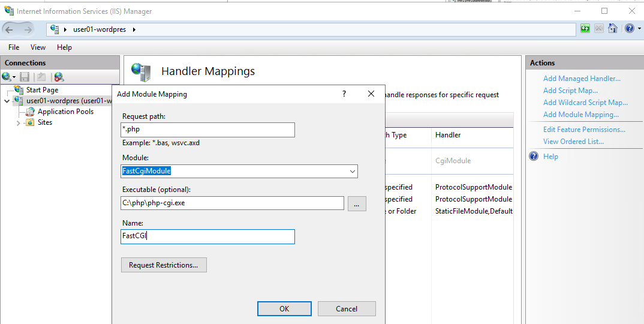Collapse the user01-wordpres server node
644x324 pixels.
(7, 101)
